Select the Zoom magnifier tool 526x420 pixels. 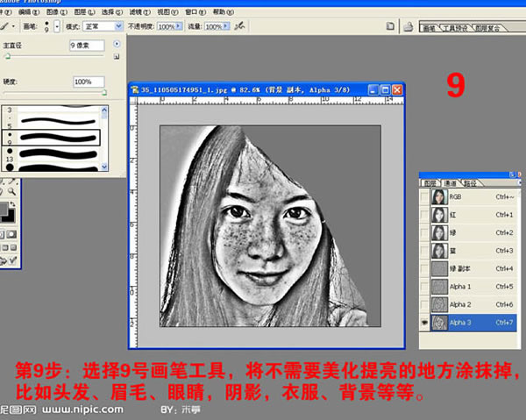(11, 191)
